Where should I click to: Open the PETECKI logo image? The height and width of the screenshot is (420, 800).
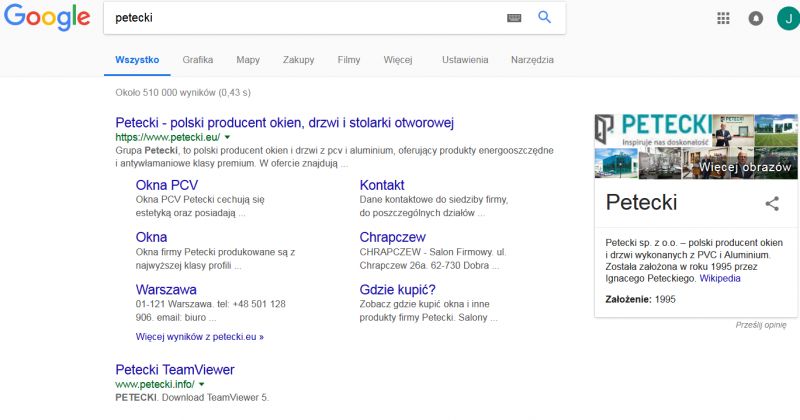653,130
